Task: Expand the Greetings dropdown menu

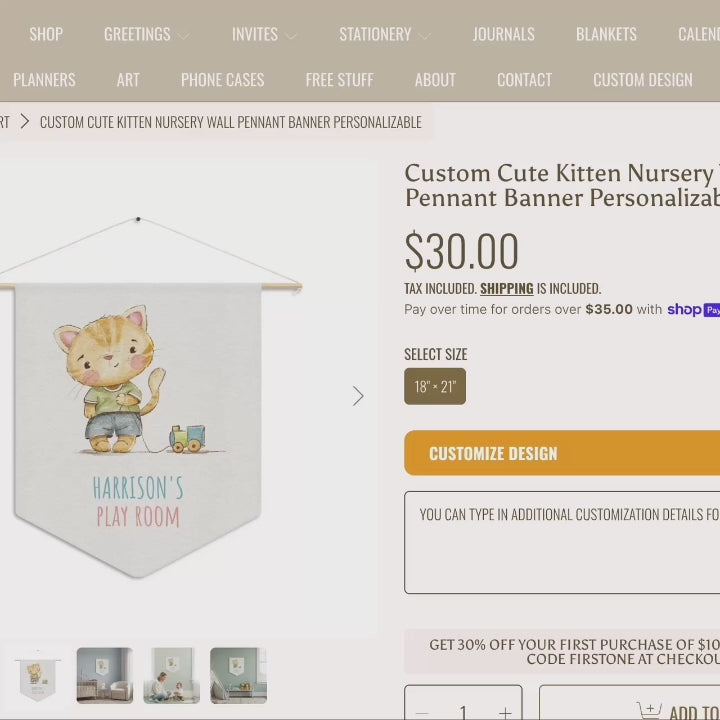Action: tap(183, 35)
